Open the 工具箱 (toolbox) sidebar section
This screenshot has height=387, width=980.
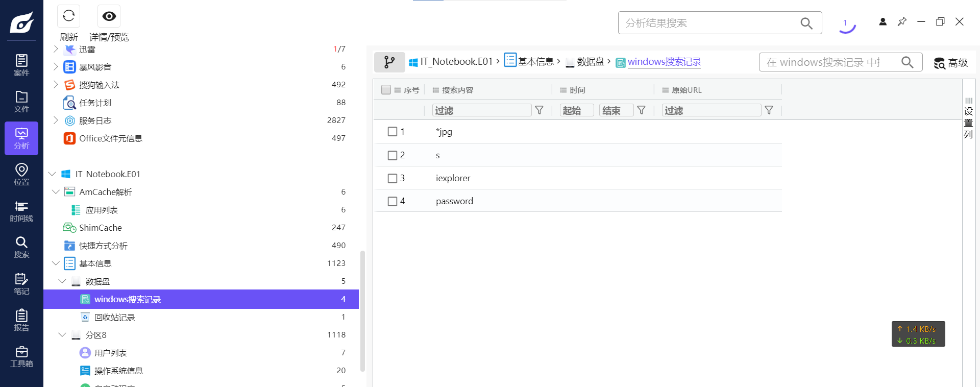pyautogui.click(x=21, y=357)
